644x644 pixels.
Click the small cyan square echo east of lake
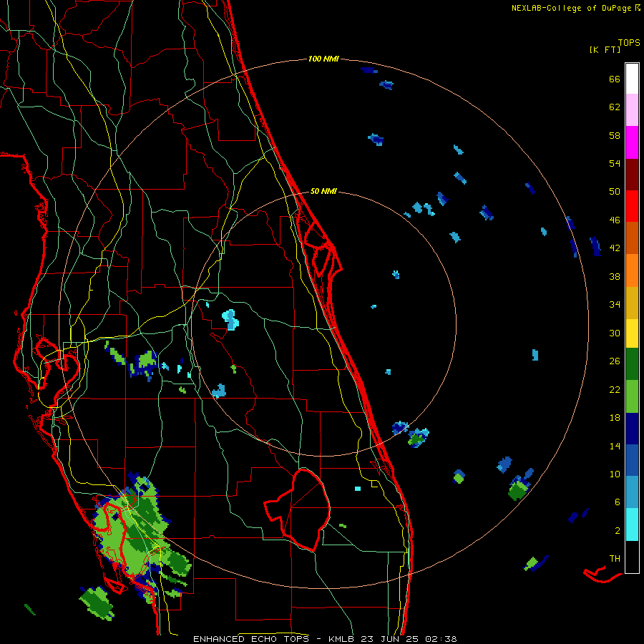(x=358, y=489)
